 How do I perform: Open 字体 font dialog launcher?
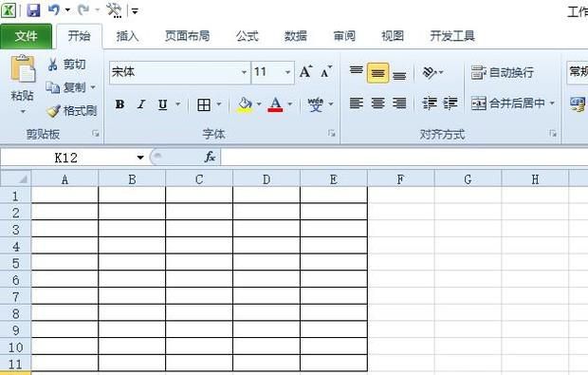point(331,133)
